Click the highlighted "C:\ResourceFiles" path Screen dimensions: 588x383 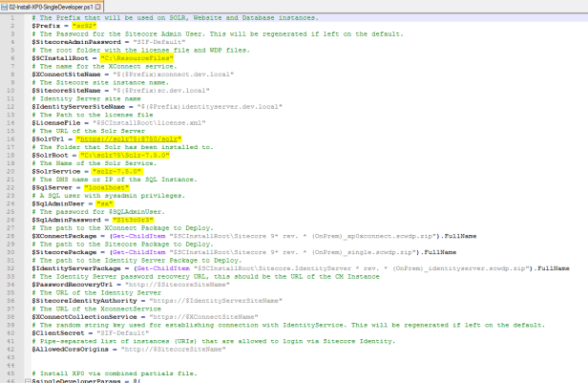click(123, 56)
